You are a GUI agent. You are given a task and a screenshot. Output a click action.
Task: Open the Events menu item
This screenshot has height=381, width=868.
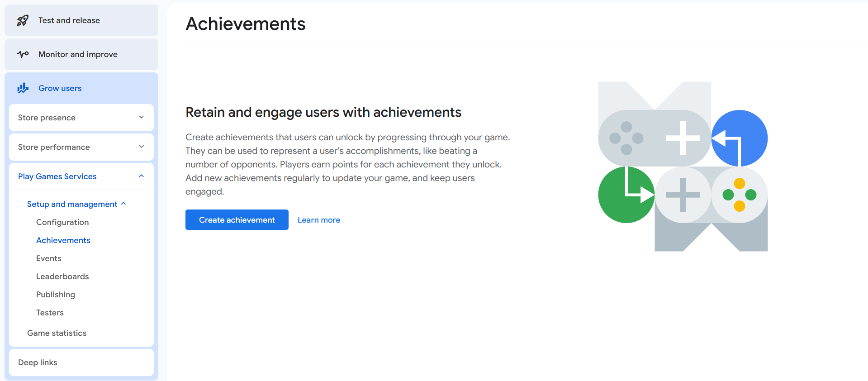point(49,258)
